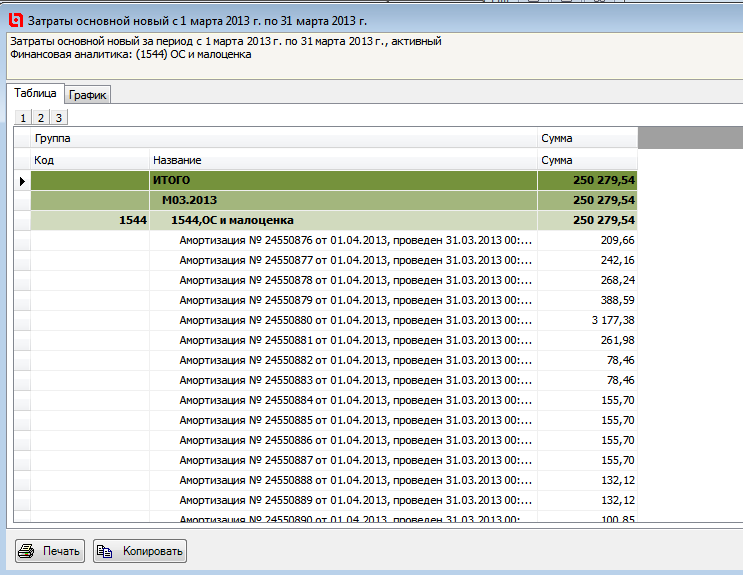The width and height of the screenshot is (743, 575).
Task: Sort by the lower Сумма column header
Action: (x=586, y=160)
